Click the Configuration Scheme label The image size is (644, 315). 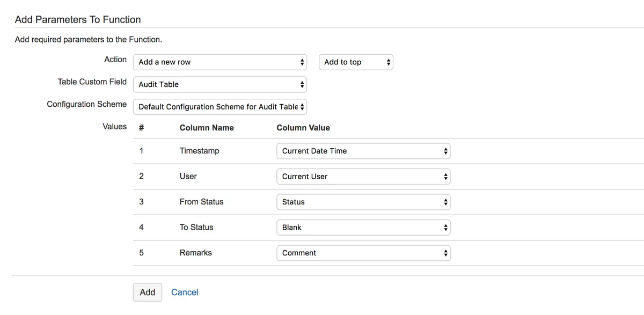coord(87,104)
